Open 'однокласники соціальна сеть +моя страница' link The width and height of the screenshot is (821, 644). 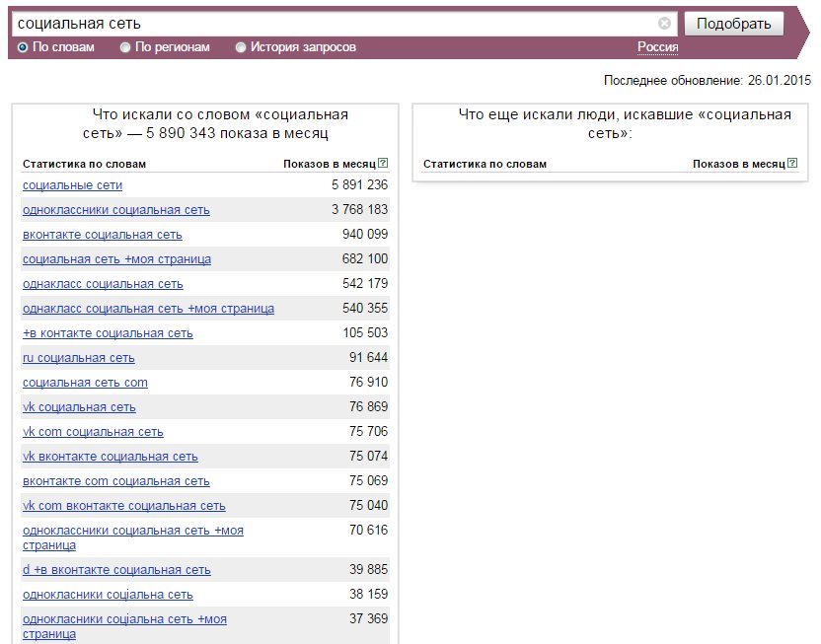pos(124,626)
